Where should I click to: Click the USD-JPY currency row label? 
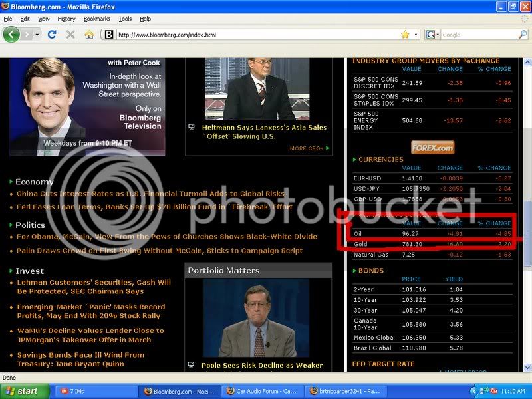click(x=366, y=189)
